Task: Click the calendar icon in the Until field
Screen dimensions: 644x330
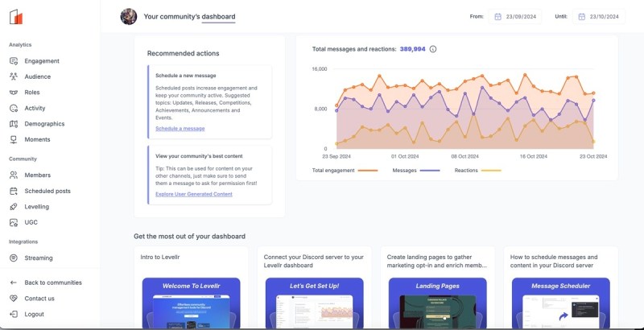Action: click(581, 17)
